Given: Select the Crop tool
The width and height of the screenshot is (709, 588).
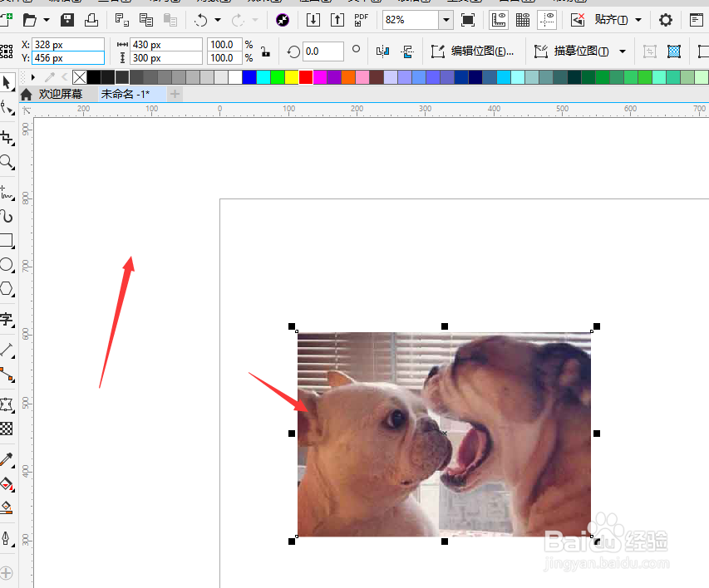Looking at the screenshot, I should 7,137.
